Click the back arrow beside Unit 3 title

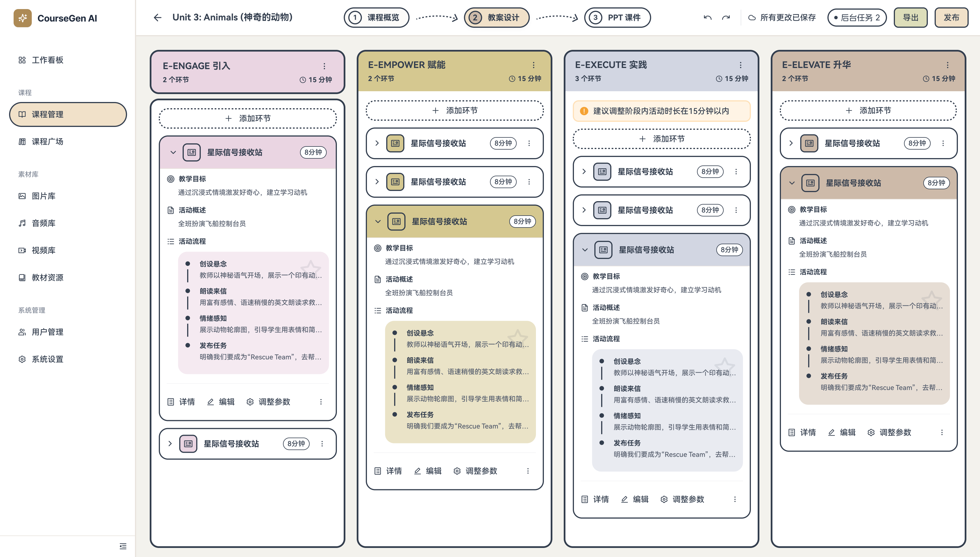point(157,18)
